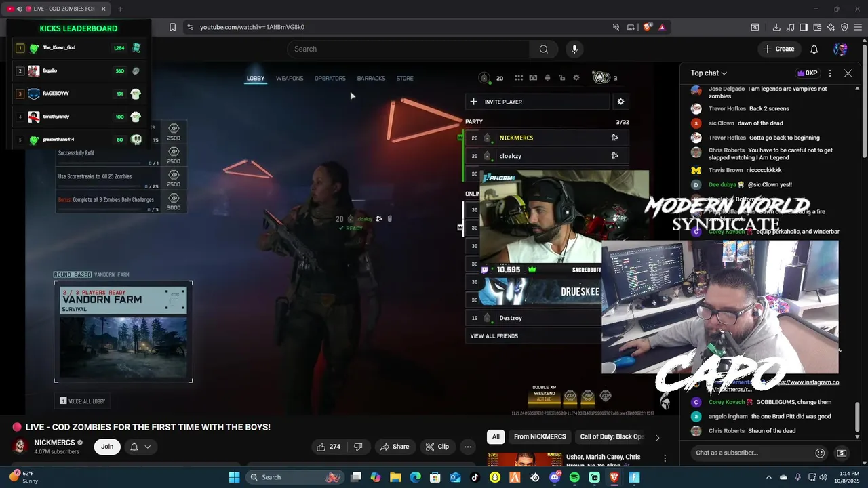Toggle the browser sidebar panel icon
Image resolution: width=868 pixels, height=488 pixels.
point(804,27)
